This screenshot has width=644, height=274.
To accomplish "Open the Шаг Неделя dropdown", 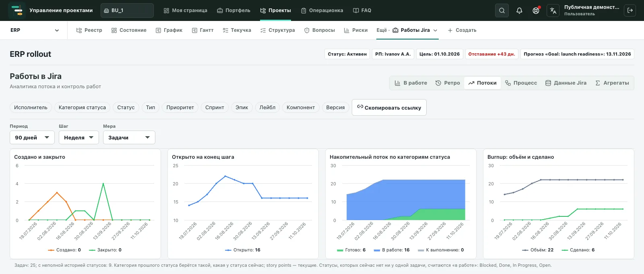I will click(79, 137).
